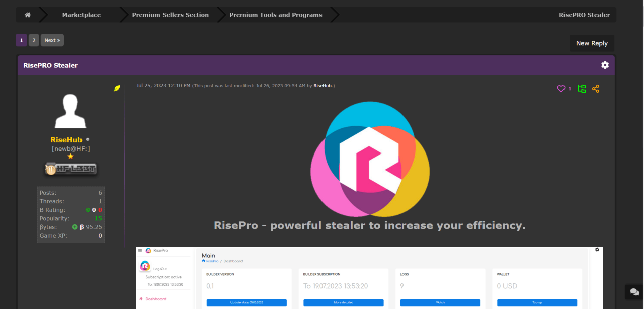Click the New Reply button
644x309 pixels.
(592, 43)
